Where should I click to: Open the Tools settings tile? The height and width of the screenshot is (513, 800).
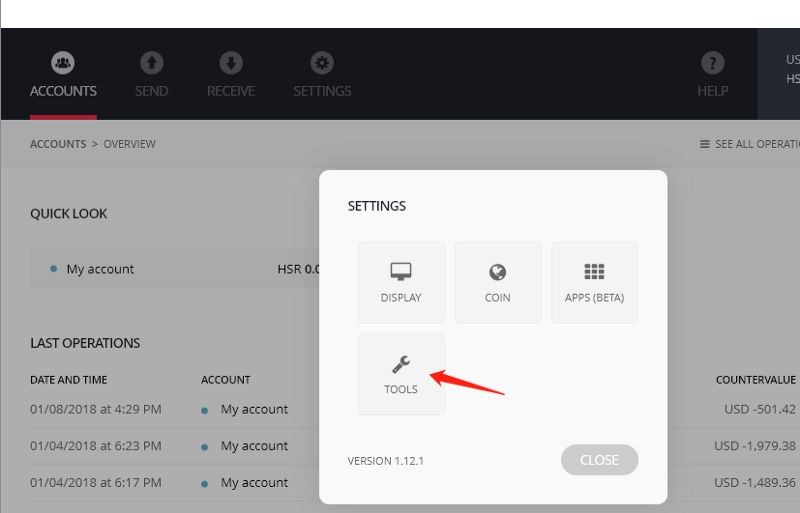click(401, 374)
